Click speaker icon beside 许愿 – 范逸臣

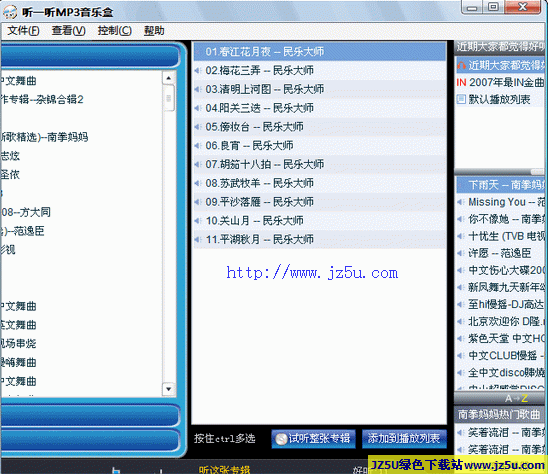click(461, 253)
